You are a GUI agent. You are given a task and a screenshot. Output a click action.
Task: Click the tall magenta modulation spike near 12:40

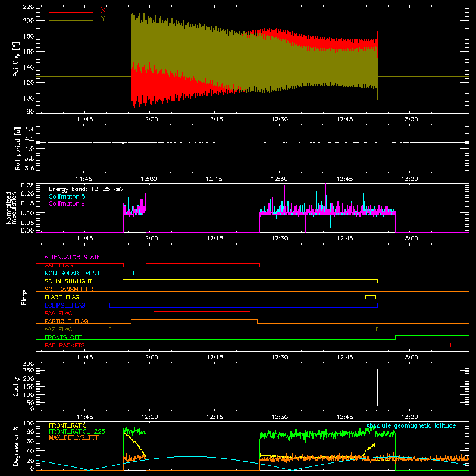[x=325, y=198]
